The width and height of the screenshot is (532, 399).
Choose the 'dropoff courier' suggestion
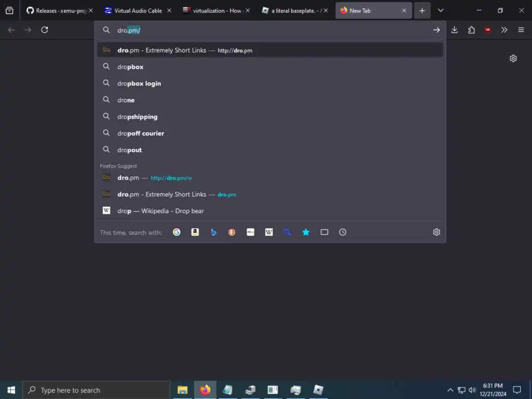pyautogui.click(x=270, y=133)
